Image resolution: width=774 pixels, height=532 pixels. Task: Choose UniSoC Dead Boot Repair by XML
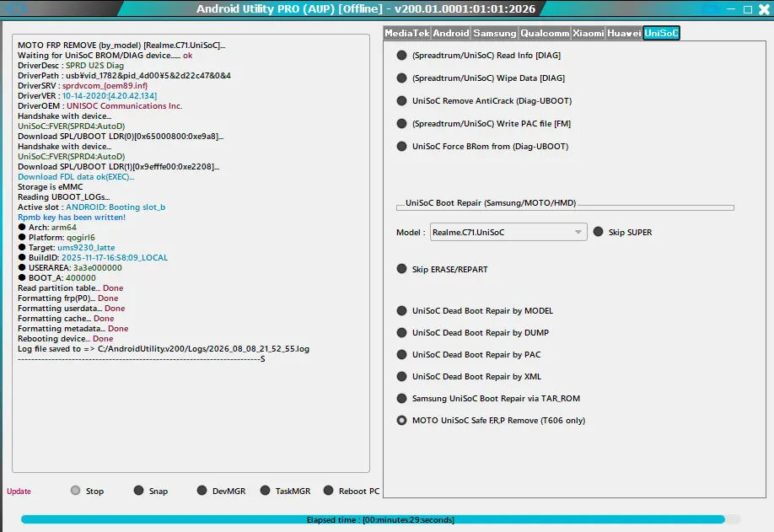tap(469, 377)
